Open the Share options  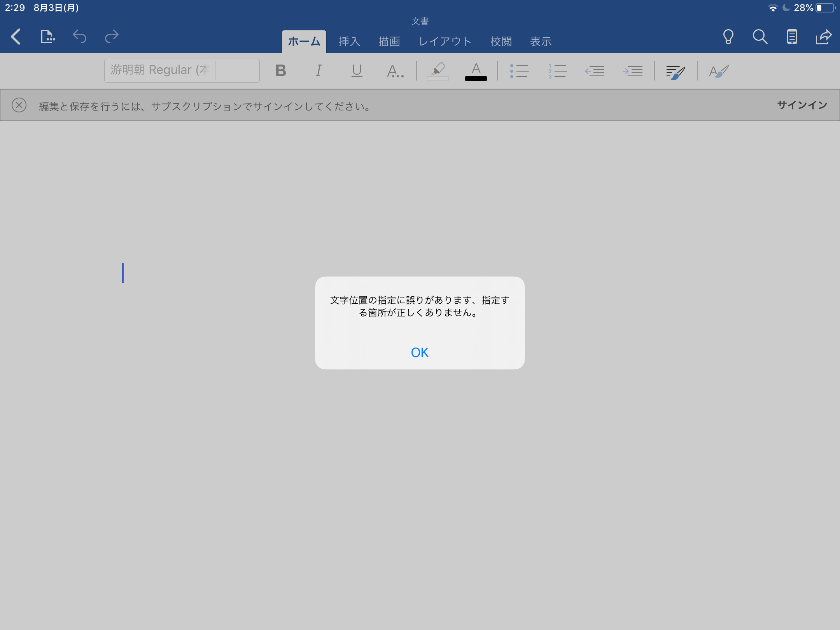(x=823, y=37)
